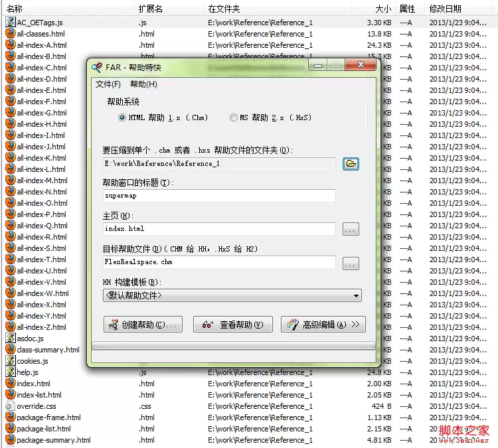The height and width of the screenshot is (448, 498).
Task: Select the file name all-index-K.html
Action: 42,158
